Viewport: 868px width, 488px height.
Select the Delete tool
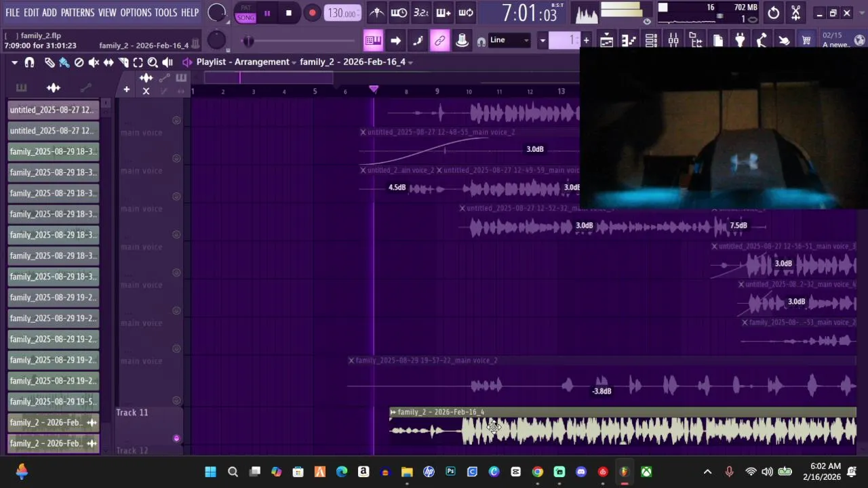pos(79,62)
